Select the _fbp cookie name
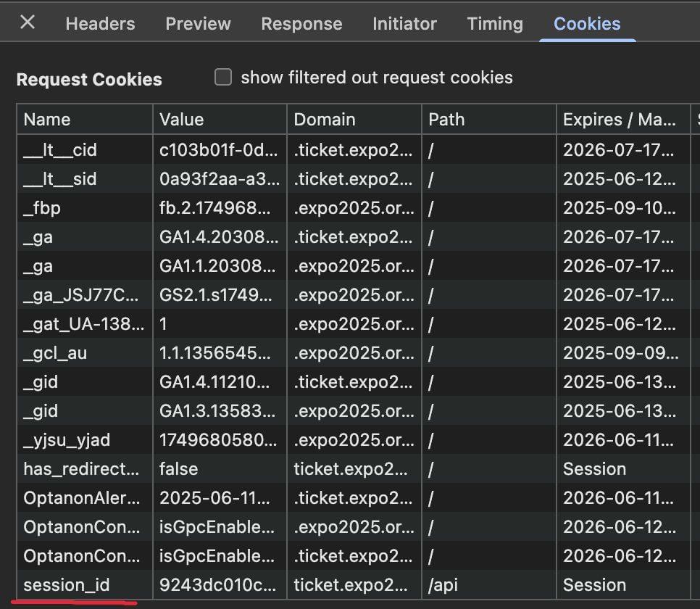Image resolution: width=700 pixels, height=609 pixels. click(42, 208)
